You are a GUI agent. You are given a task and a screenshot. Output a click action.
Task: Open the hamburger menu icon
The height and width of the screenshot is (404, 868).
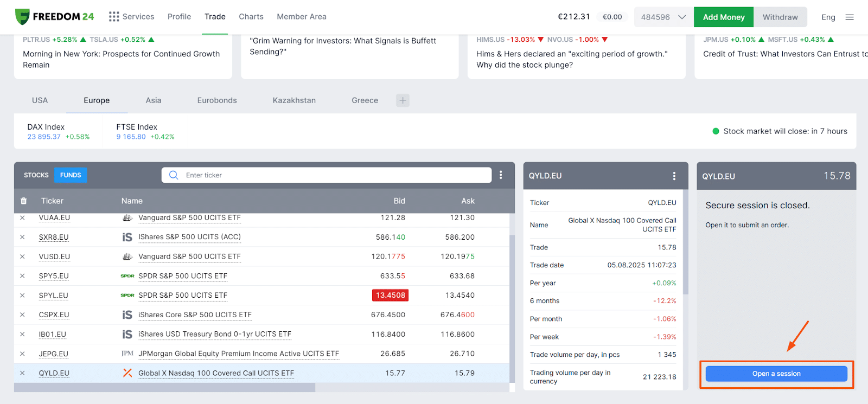850,17
